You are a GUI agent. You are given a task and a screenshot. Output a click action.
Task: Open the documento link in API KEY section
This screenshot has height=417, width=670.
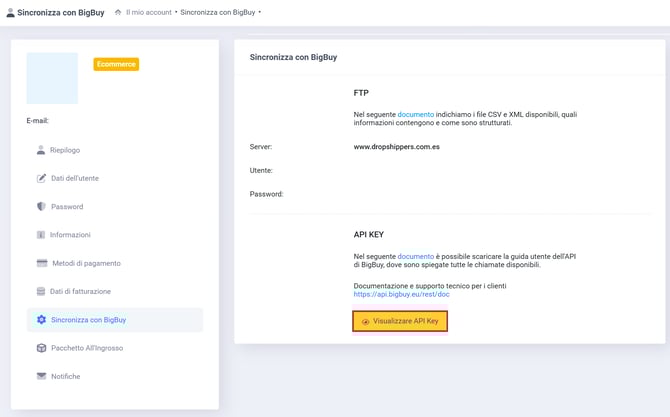point(415,256)
